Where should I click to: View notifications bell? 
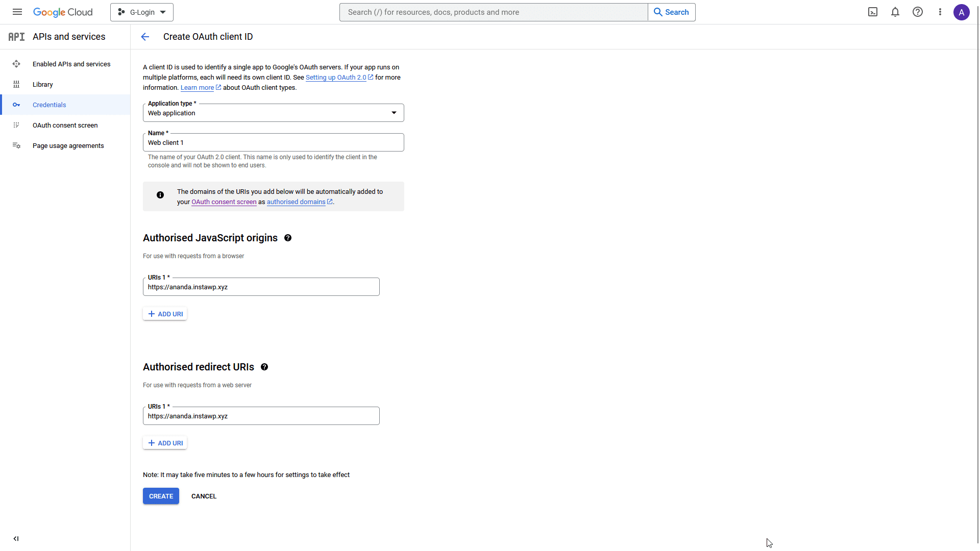(895, 12)
